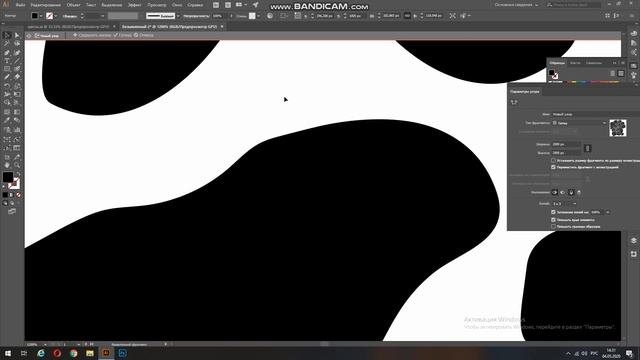Click the back arrow in the pattern editing bar
The height and width of the screenshot is (360, 640).
29,36
